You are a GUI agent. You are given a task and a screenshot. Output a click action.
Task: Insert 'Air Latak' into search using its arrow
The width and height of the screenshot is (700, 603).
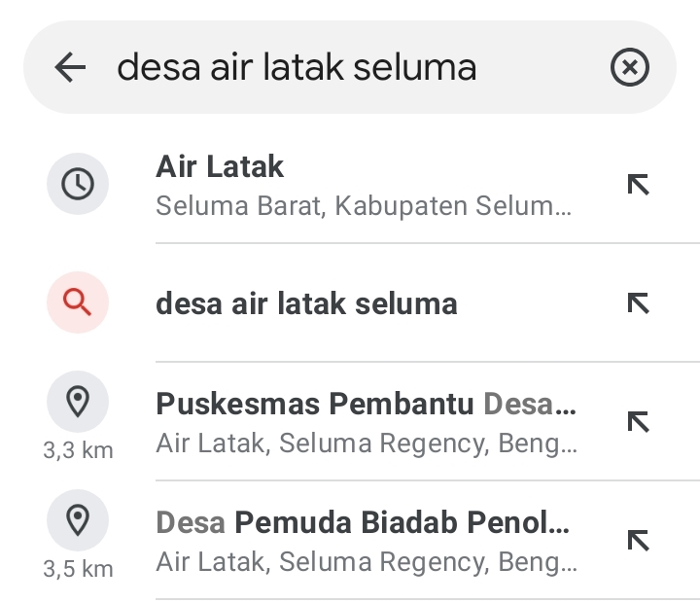(639, 185)
